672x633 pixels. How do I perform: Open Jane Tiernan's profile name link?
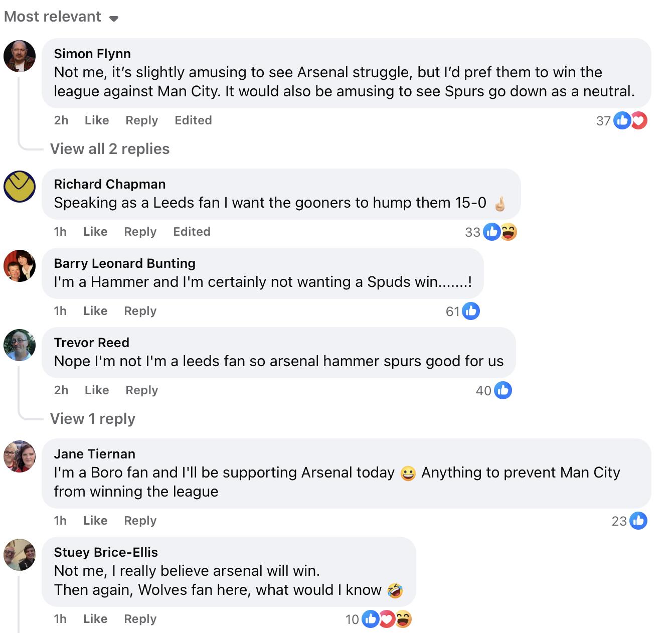pos(95,454)
